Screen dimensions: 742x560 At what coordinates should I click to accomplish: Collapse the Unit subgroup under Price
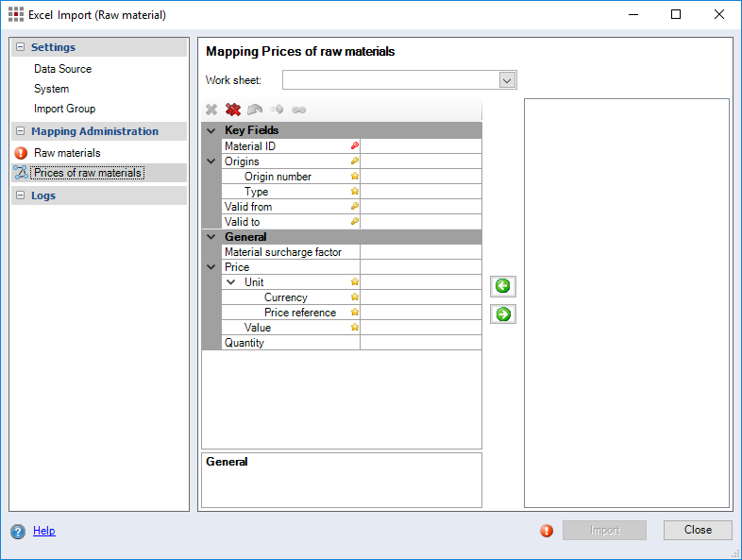point(231,282)
